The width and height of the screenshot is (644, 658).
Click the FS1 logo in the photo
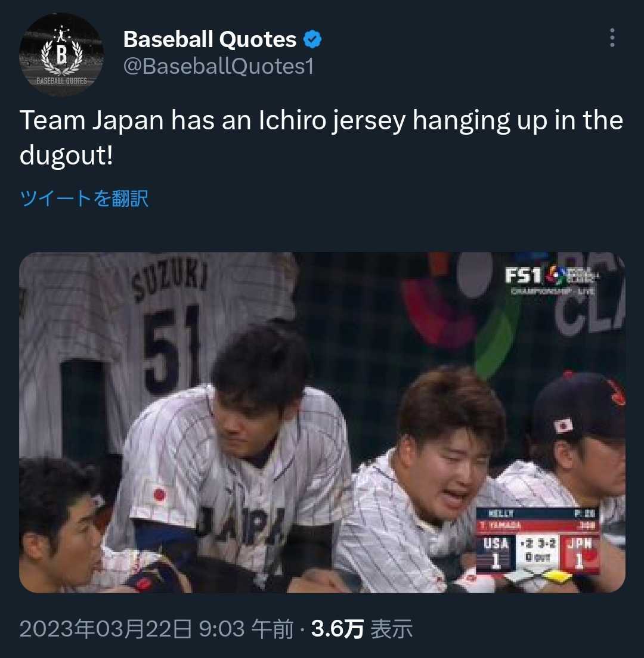[523, 276]
